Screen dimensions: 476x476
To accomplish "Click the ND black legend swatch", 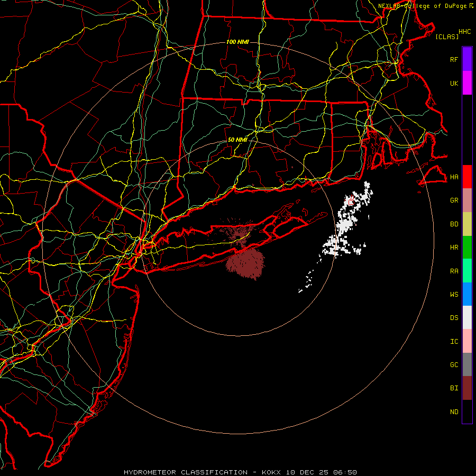I will [467, 411].
